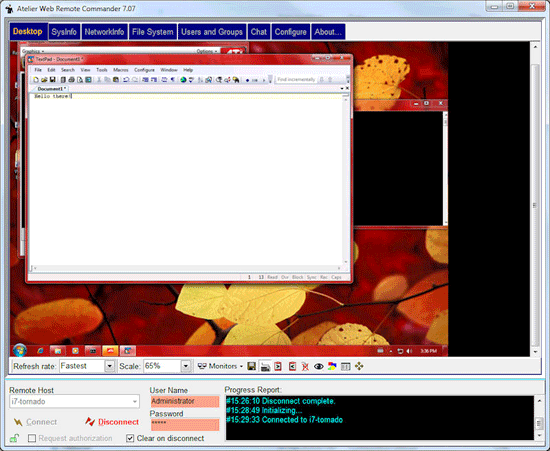The image size is (550, 451).
Task: Click the green padlock icon
Action: pyautogui.click(x=14, y=438)
